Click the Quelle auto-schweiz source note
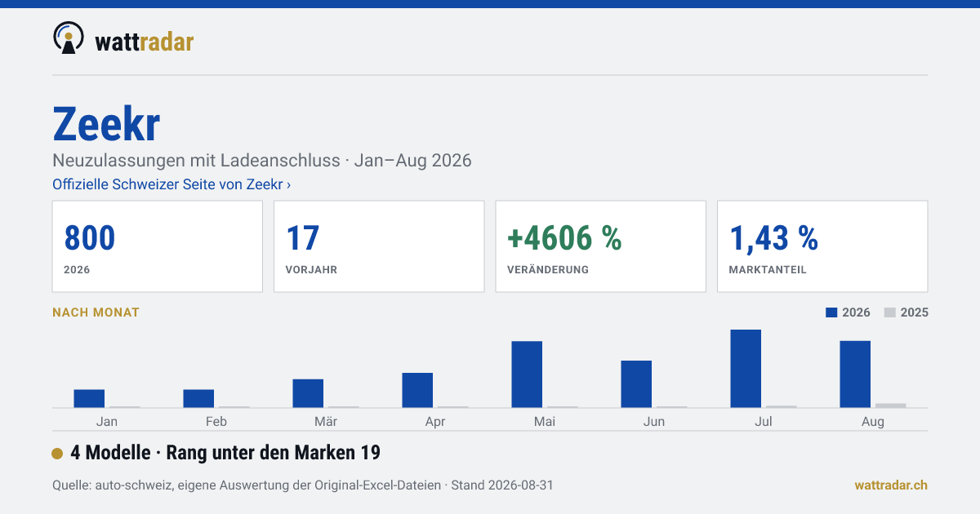 coord(303,485)
